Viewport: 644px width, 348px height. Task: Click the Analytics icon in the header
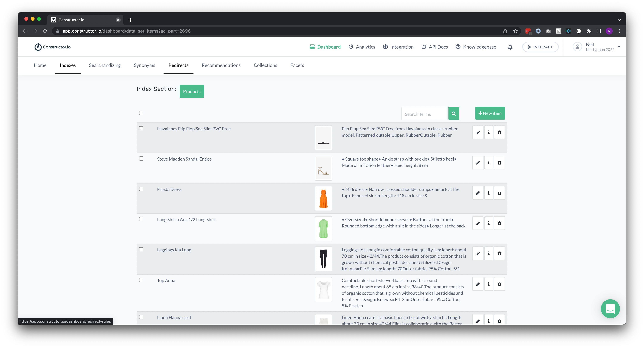(x=351, y=47)
